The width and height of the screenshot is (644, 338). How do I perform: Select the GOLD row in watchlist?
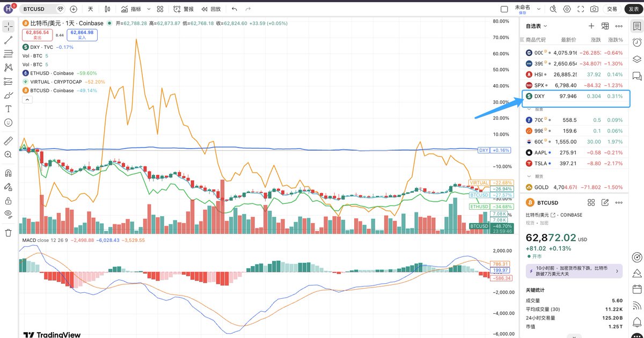(x=575, y=187)
